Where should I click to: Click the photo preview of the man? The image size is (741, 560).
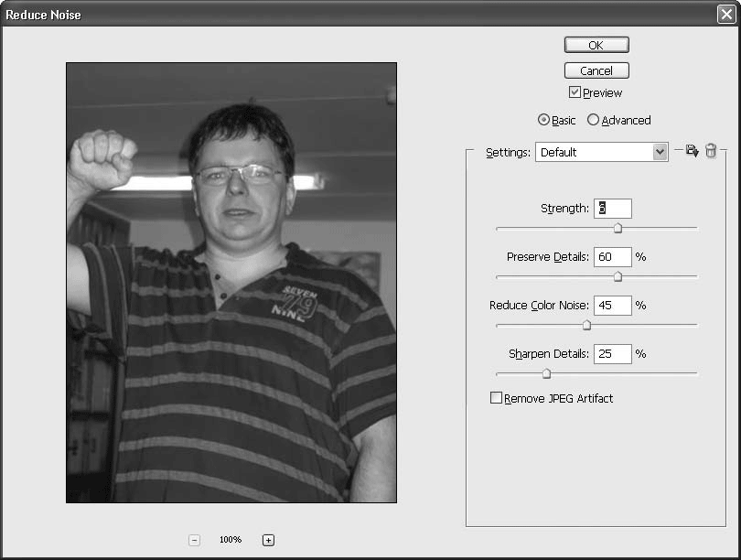click(x=231, y=283)
